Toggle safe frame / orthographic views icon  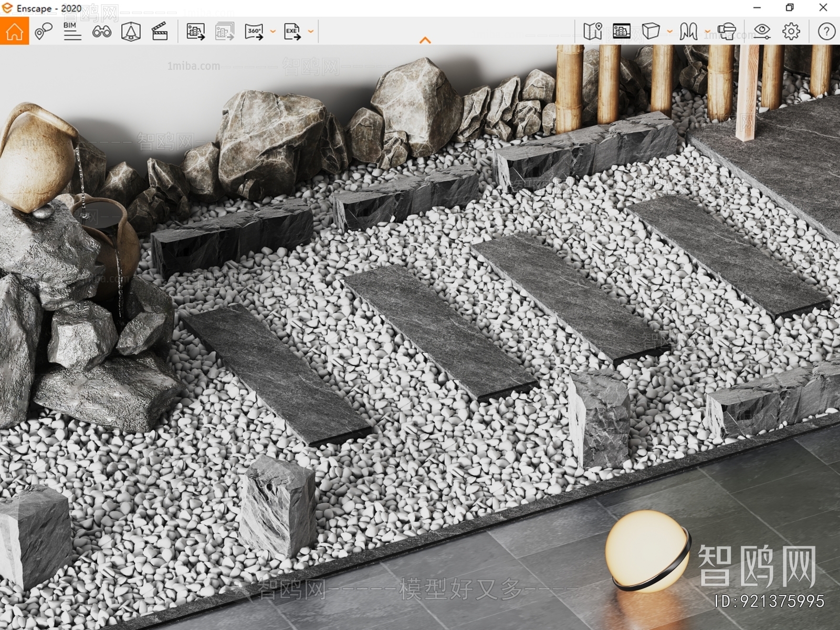(131, 31)
